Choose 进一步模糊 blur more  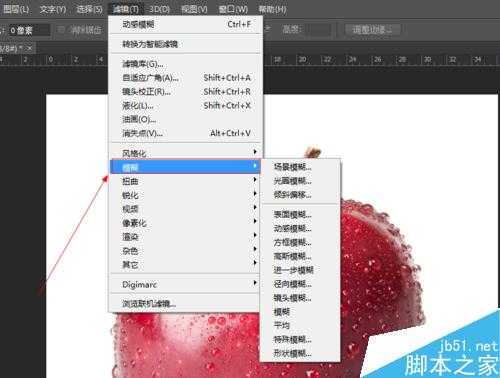(x=300, y=270)
